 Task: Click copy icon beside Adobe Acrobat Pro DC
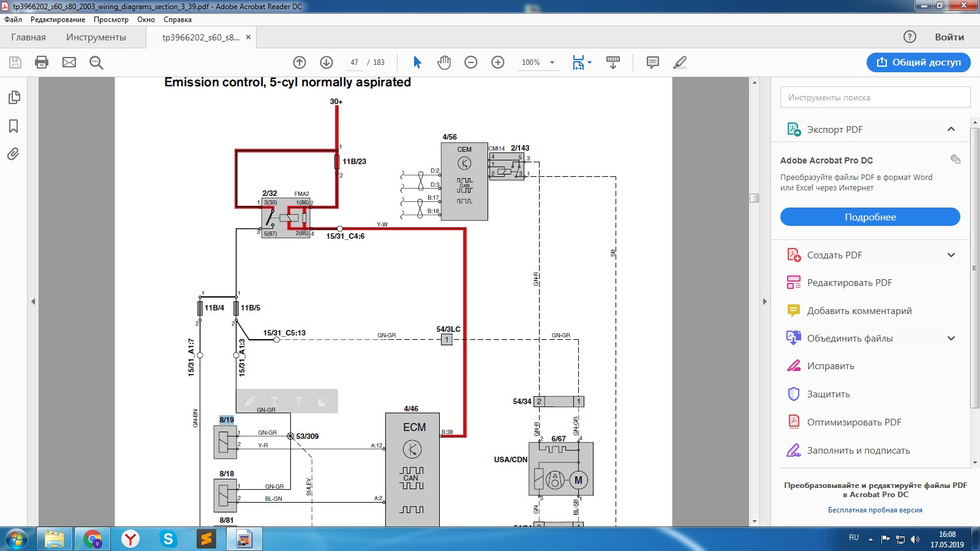956,159
